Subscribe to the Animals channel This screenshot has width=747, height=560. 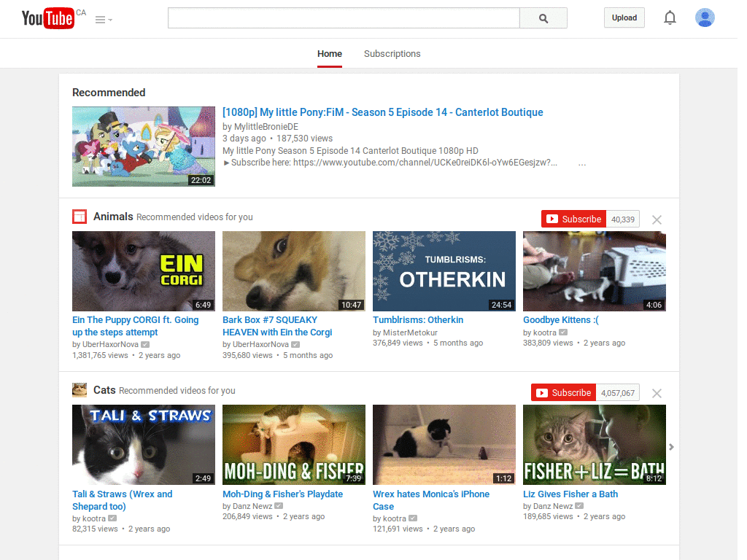pos(573,219)
